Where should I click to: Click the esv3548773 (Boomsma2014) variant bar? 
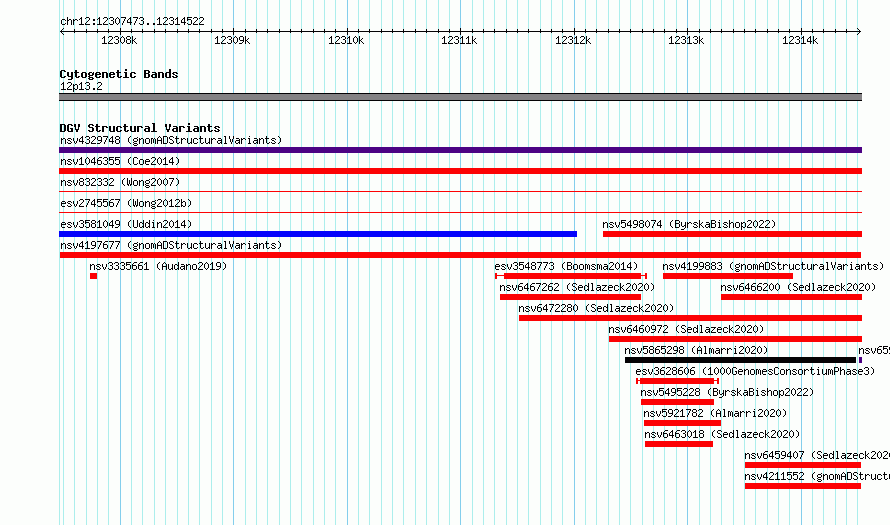(x=571, y=276)
